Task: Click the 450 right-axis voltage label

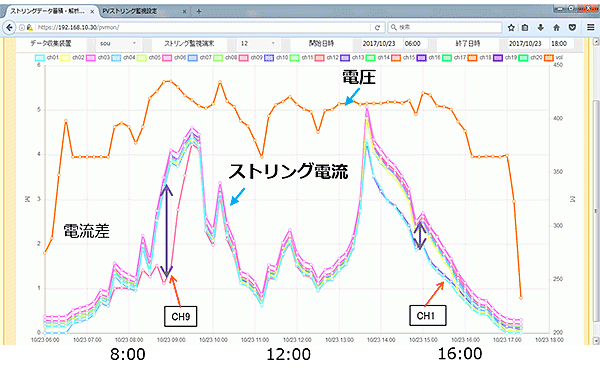Action: pos(558,65)
